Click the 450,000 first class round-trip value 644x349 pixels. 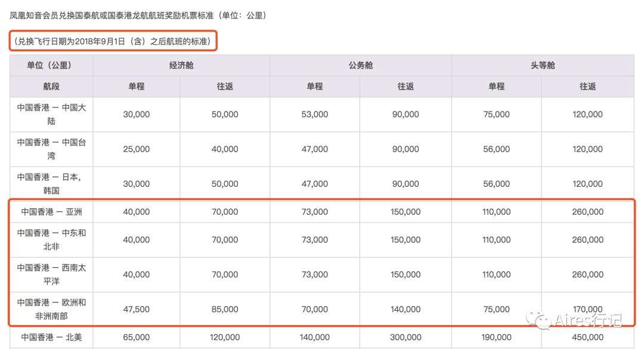587,338
